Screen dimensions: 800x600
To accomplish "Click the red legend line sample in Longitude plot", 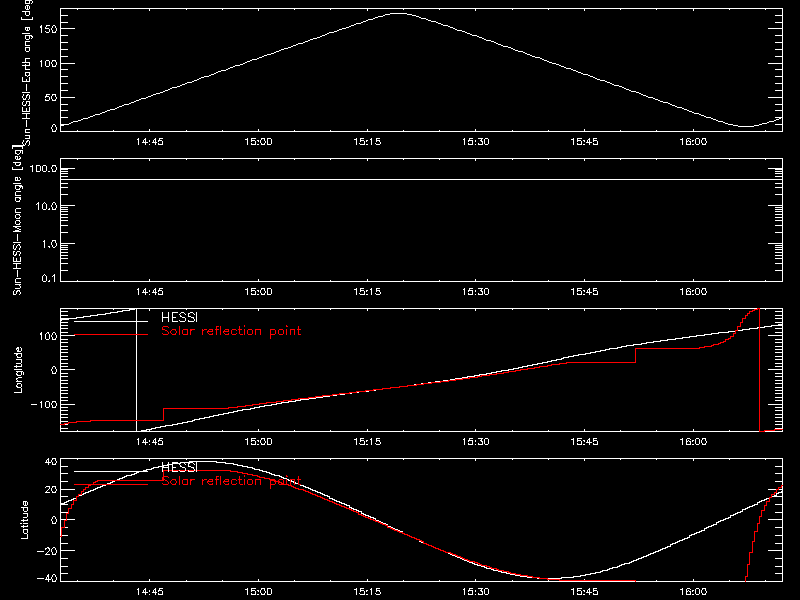I will [x=111, y=335].
